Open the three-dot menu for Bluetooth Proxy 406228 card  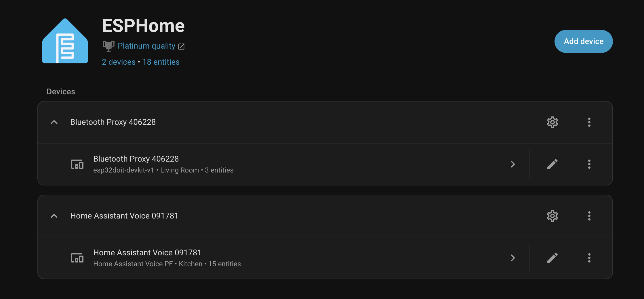coord(589,122)
